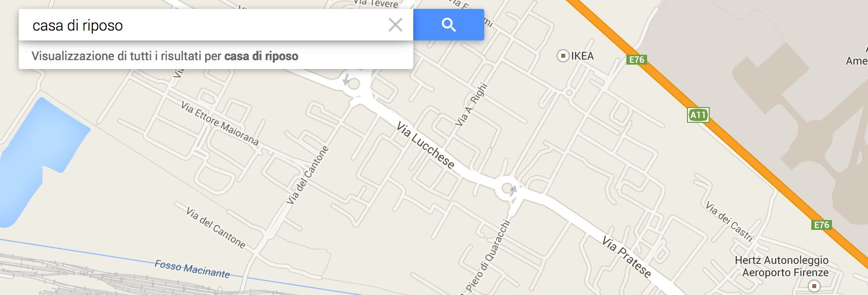Image resolution: width=868 pixels, height=295 pixels.
Task: Click the blue magnifier search button
Action: pos(448,25)
